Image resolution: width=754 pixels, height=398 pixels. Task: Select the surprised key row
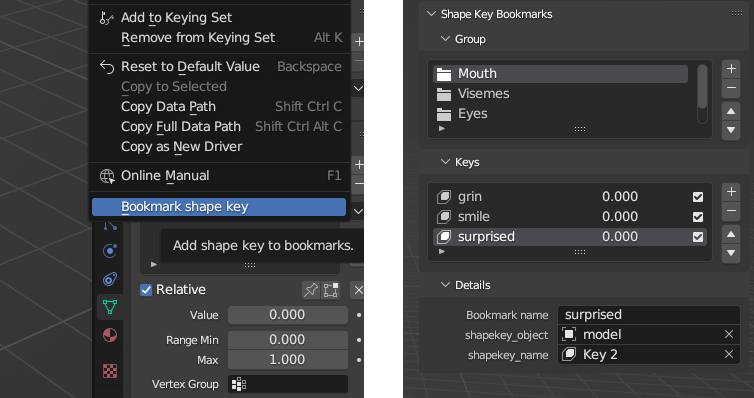click(570, 237)
